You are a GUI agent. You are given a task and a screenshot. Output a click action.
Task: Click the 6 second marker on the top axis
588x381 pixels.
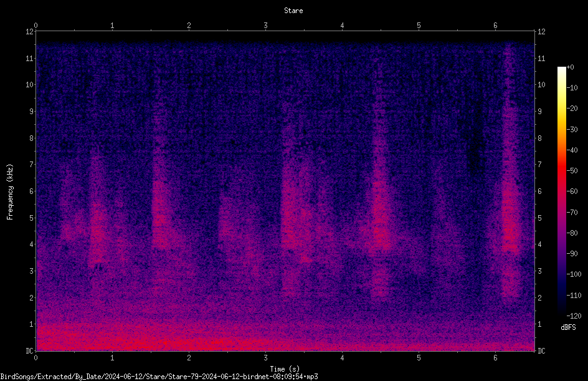(x=495, y=26)
